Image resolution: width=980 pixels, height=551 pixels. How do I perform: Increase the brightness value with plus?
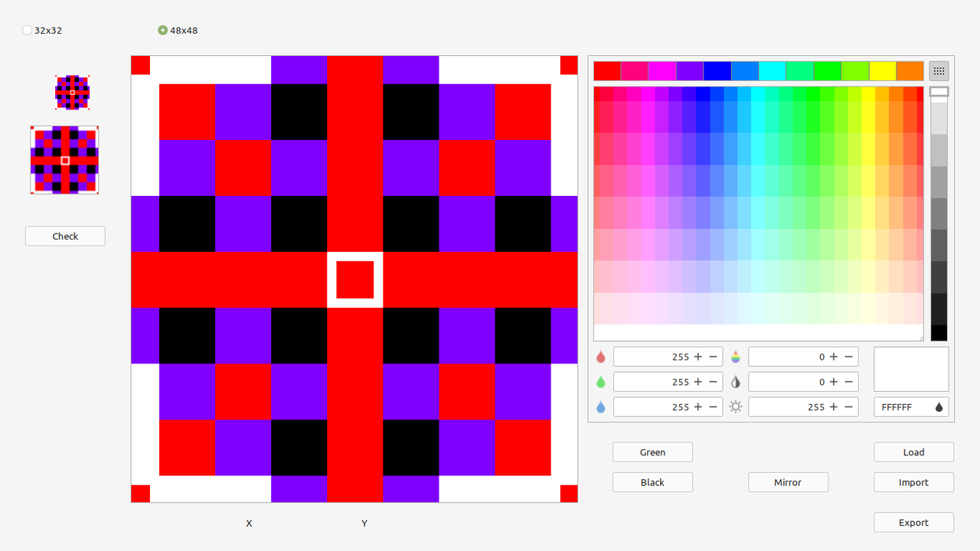point(833,407)
